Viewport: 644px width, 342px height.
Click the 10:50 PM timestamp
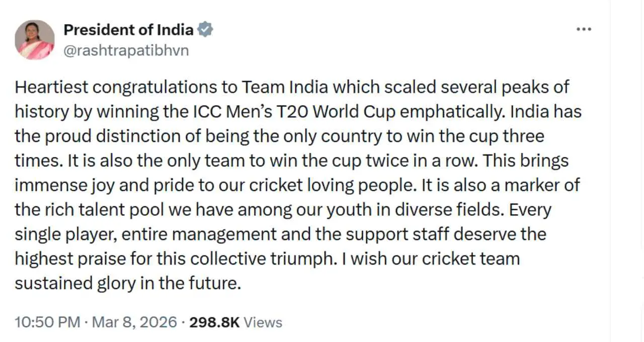click(x=47, y=322)
